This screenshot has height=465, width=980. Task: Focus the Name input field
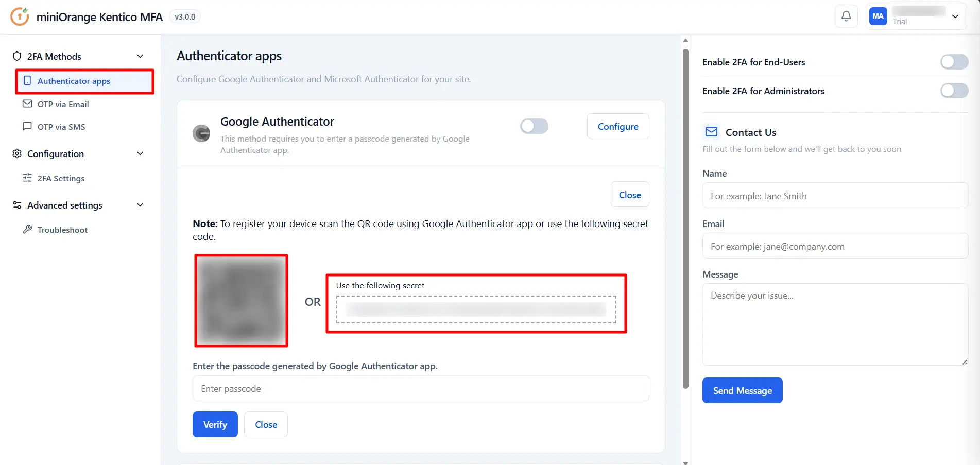tap(835, 196)
